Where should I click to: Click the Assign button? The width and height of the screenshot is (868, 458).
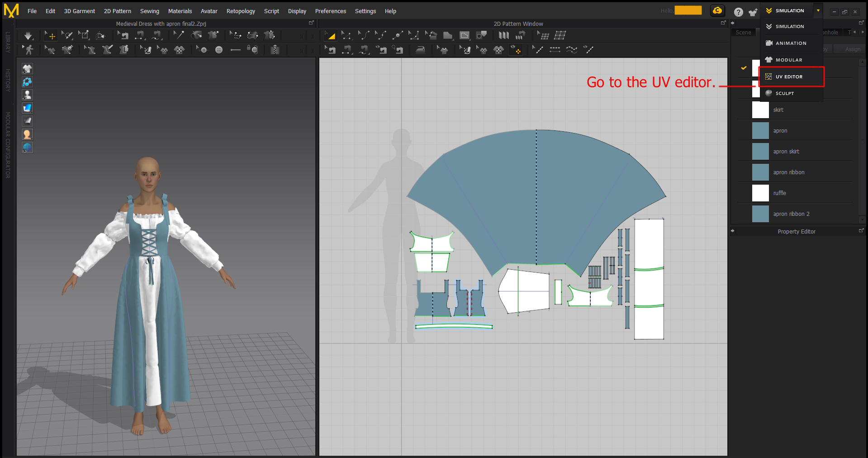click(x=853, y=49)
